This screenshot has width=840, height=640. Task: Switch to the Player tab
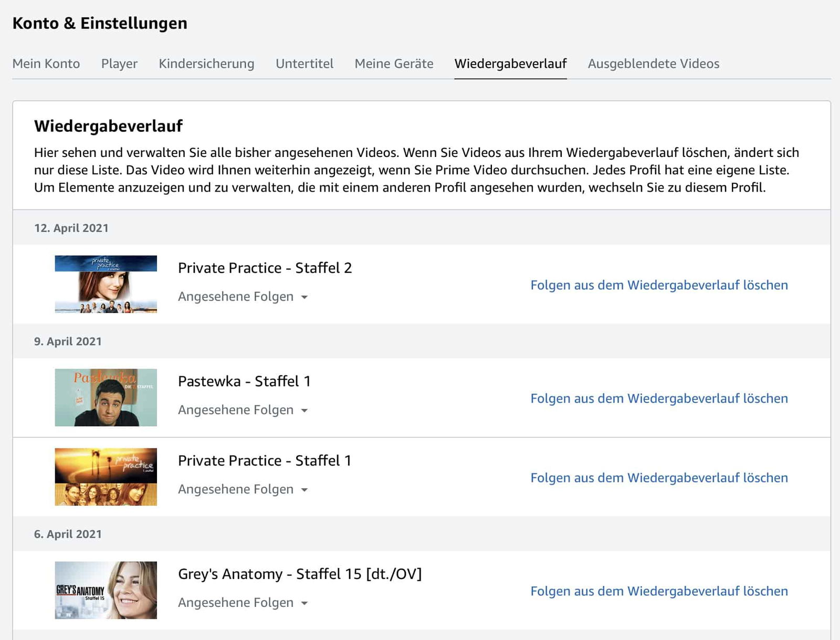coord(119,64)
